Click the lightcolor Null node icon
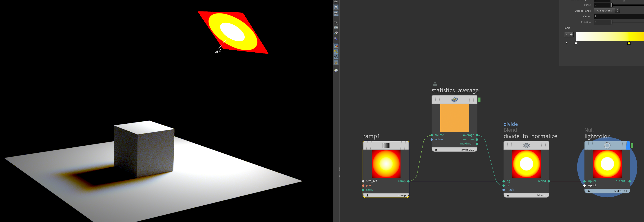 click(x=607, y=146)
